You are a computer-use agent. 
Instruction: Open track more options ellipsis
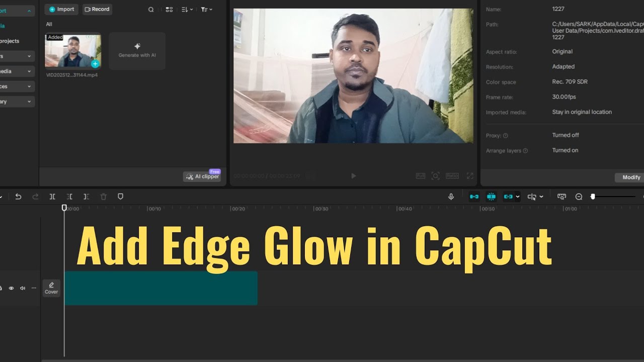click(x=34, y=288)
